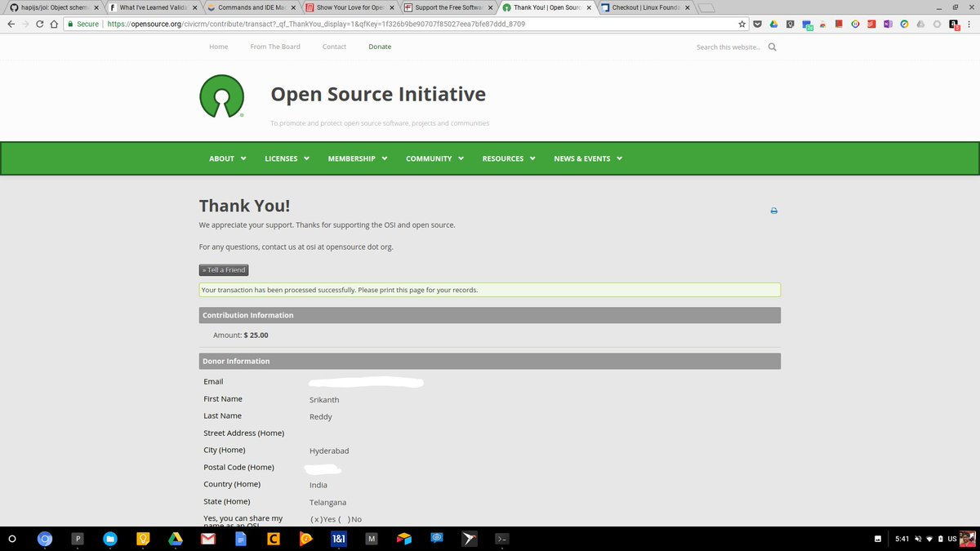Click the Home link in top navigation
This screenshot has width=980, height=551.
pyautogui.click(x=219, y=47)
